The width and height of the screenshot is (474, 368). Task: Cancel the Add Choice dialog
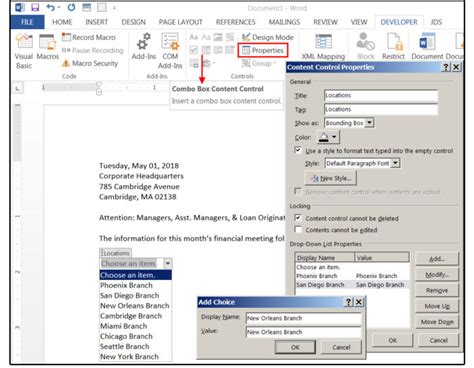pos(341,347)
